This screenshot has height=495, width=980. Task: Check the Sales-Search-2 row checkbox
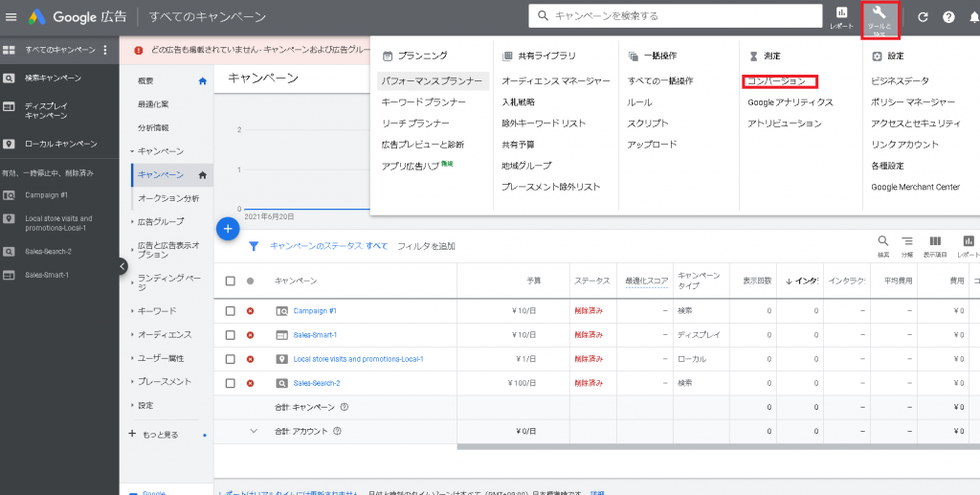pyautogui.click(x=230, y=383)
